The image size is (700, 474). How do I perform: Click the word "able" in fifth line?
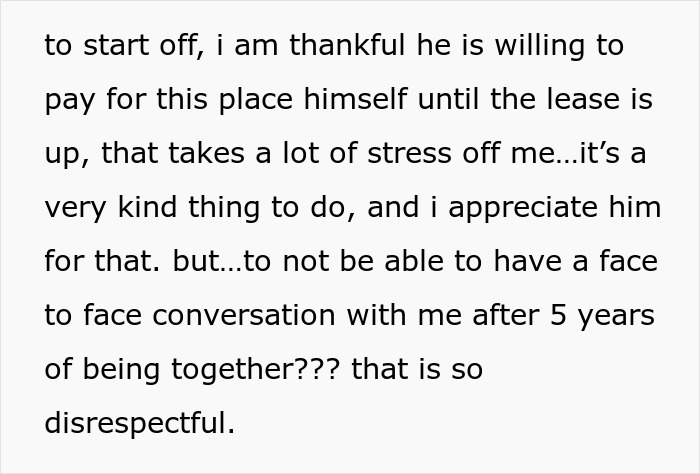point(414,261)
